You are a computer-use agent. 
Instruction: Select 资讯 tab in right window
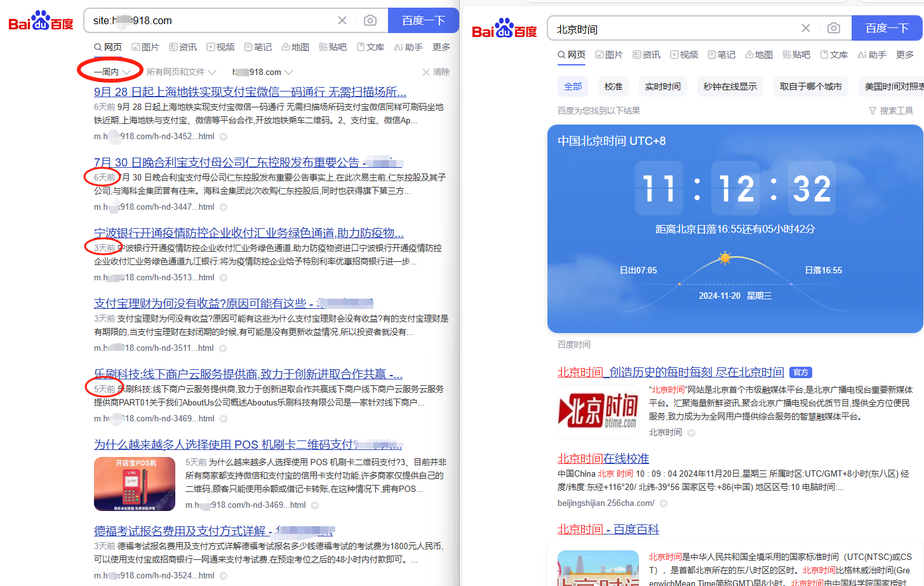(x=646, y=55)
